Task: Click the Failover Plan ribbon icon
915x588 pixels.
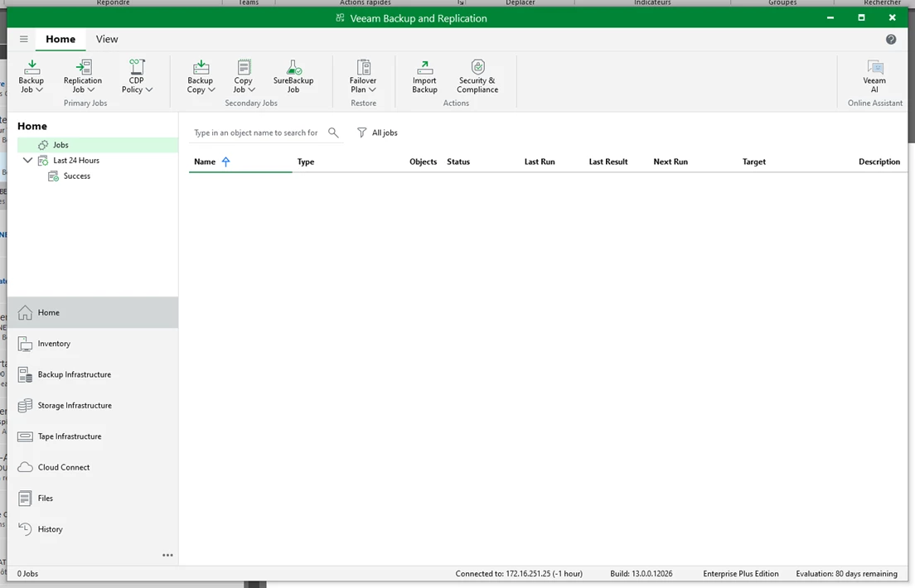Action: point(364,67)
